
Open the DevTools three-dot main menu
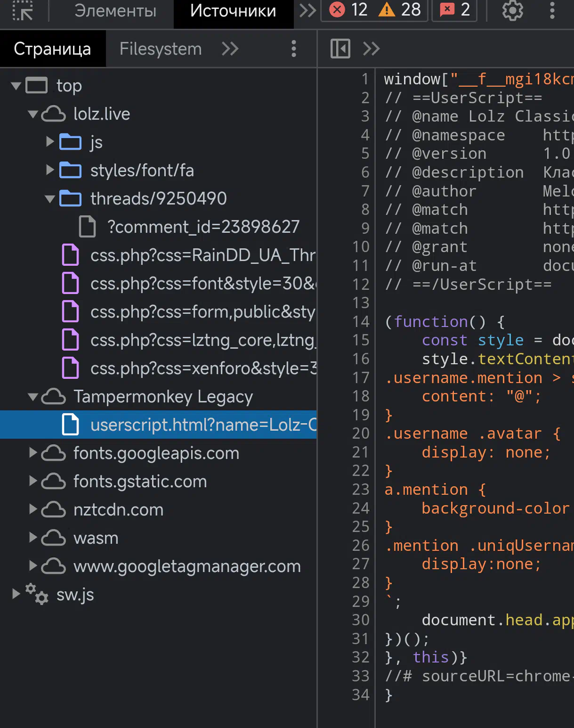click(x=552, y=10)
